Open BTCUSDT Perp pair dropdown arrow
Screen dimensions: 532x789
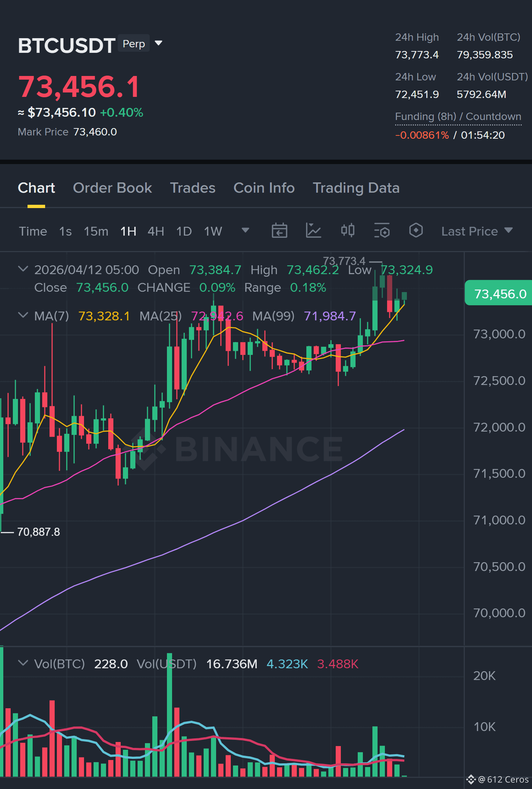point(158,43)
